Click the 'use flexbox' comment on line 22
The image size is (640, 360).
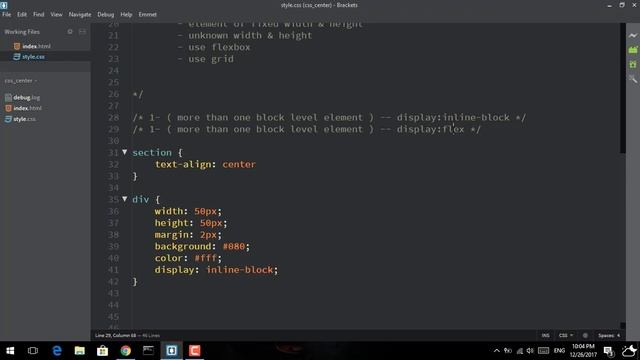pyautogui.click(x=219, y=47)
